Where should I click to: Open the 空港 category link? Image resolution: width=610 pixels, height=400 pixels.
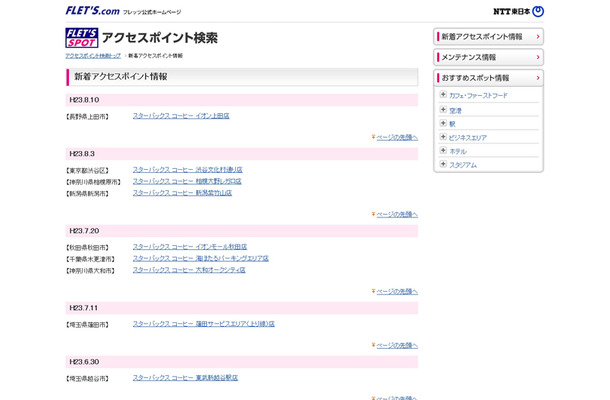(455, 111)
